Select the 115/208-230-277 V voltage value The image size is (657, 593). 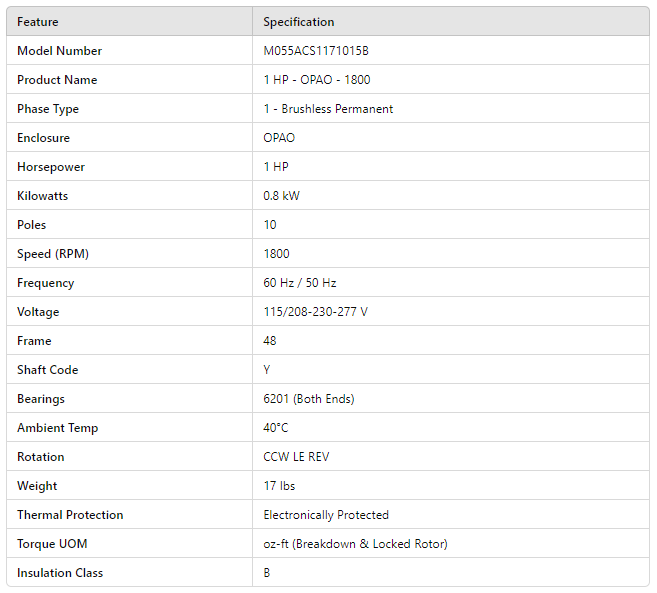tap(315, 312)
